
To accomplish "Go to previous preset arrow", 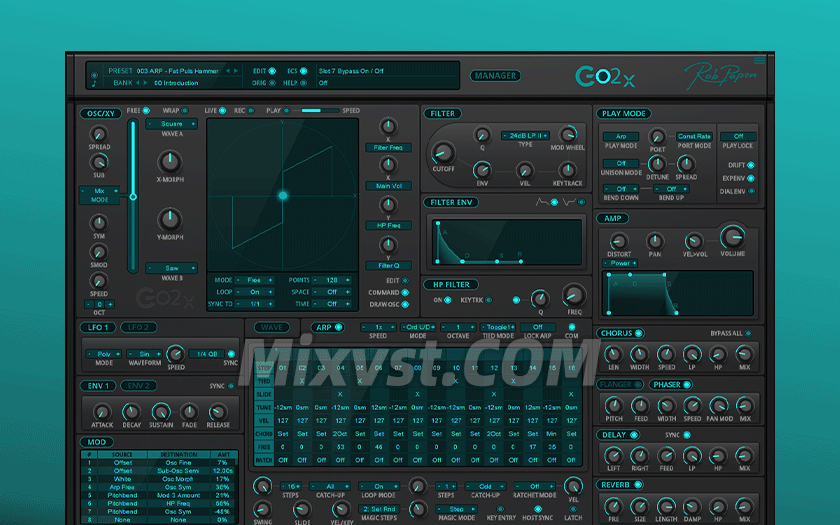I will point(228,71).
